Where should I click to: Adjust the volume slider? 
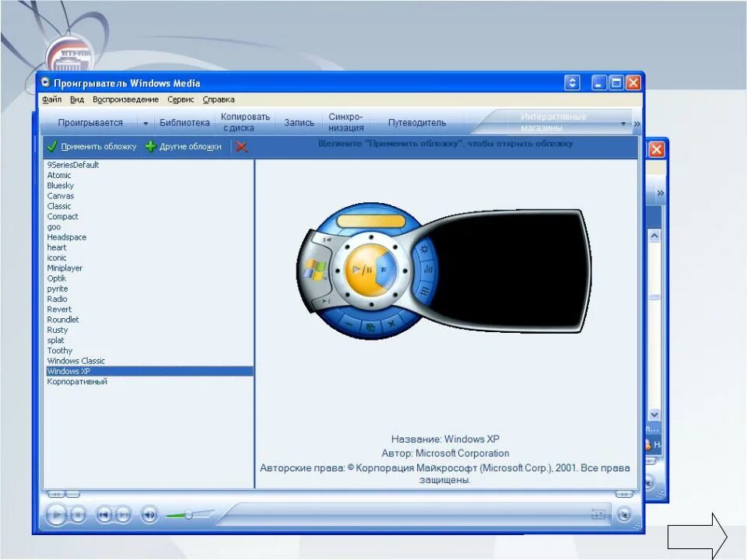[x=189, y=514]
